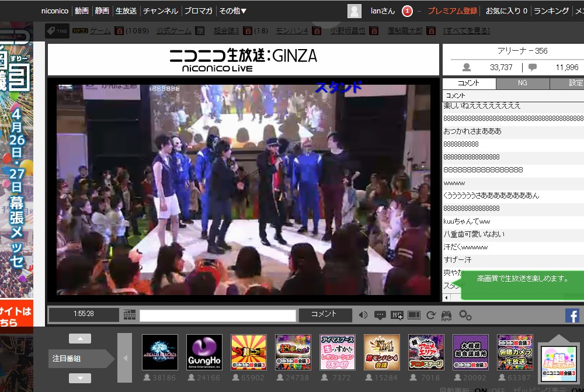Click the プレミアム登録 link
This screenshot has width=584, height=392.
coord(452,11)
